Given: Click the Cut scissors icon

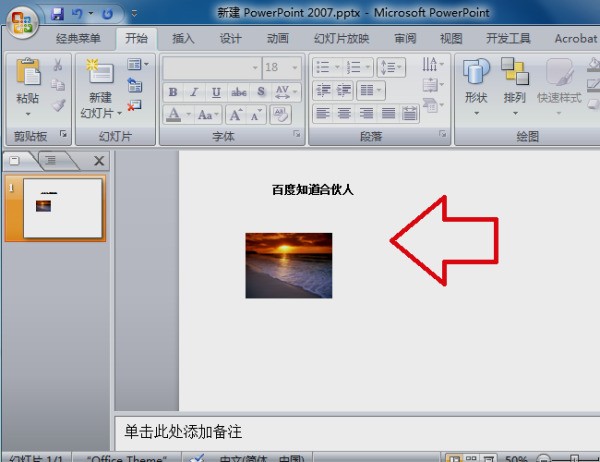Looking at the screenshot, I should point(58,65).
